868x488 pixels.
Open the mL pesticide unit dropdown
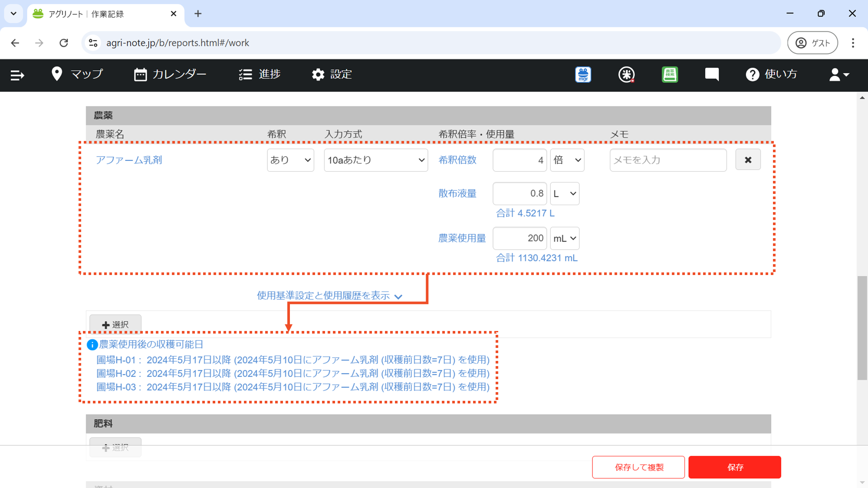(565, 238)
